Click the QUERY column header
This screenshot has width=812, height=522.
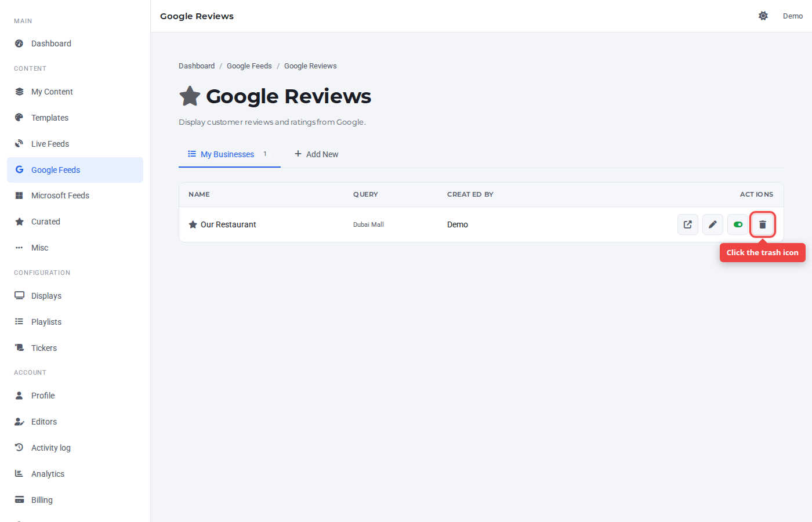(365, 194)
